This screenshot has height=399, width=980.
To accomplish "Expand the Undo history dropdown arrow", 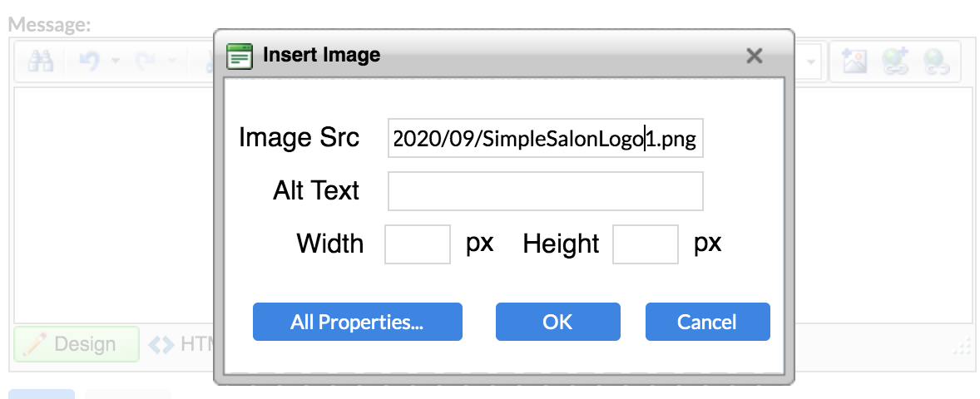I will coord(116,62).
